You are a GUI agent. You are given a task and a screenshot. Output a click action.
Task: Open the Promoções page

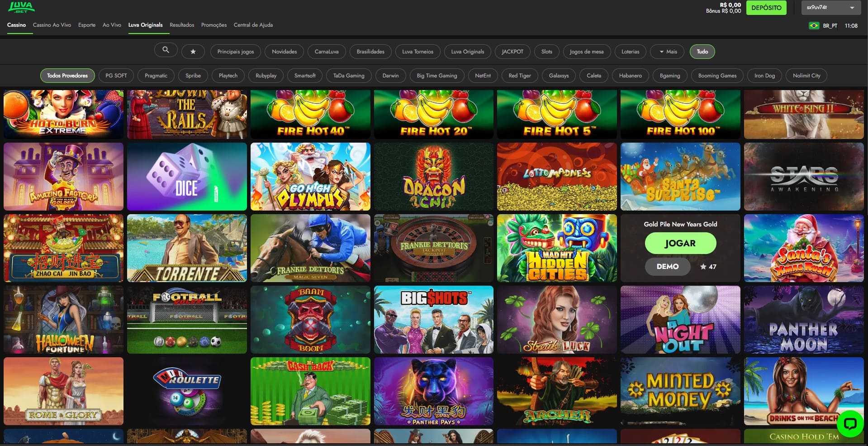pyautogui.click(x=214, y=25)
